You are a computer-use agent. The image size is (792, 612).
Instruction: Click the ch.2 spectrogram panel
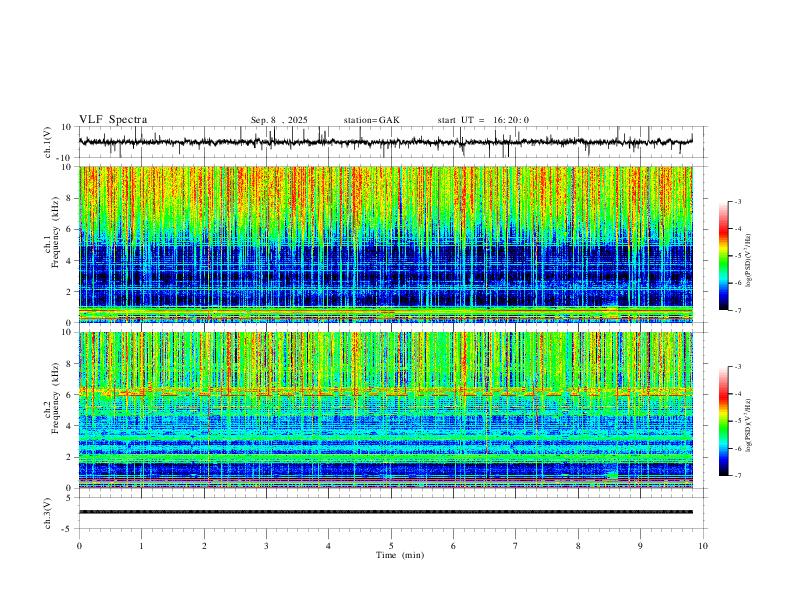pyautogui.click(x=385, y=410)
